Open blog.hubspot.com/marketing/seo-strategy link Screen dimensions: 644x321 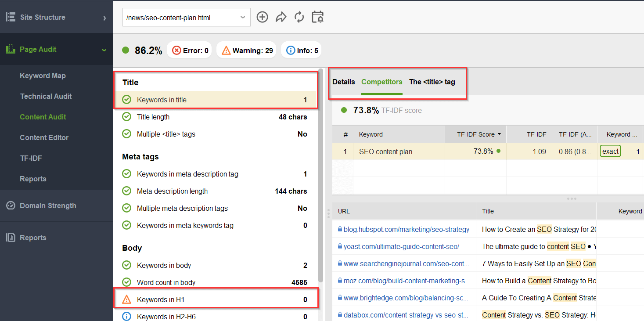(x=407, y=229)
